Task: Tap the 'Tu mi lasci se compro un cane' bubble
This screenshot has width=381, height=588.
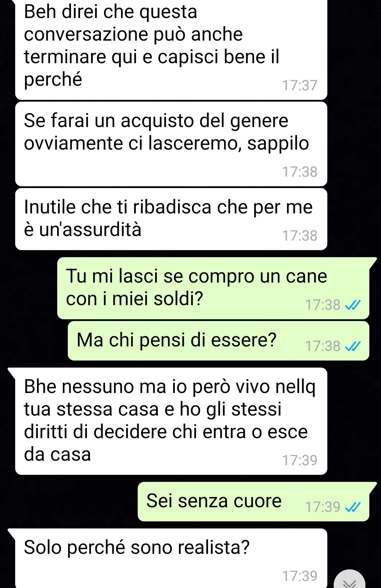Action: tap(213, 288)
